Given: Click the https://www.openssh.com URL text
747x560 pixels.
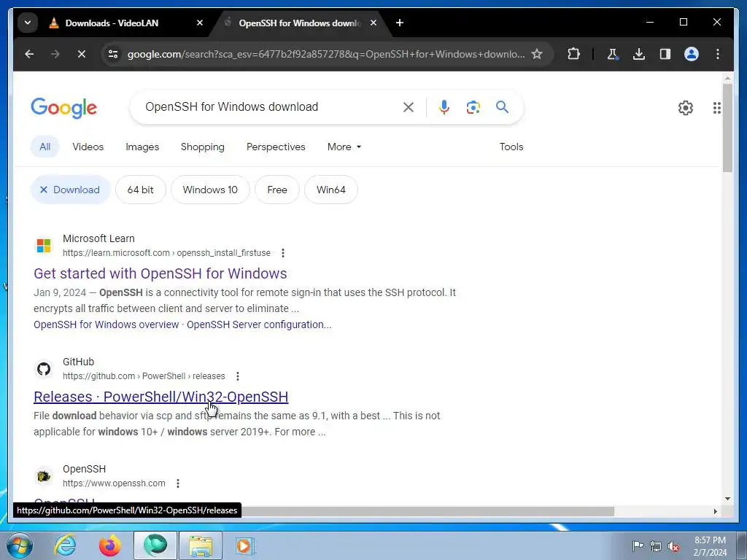Looking at the screenshot, I should coord(115,483).
